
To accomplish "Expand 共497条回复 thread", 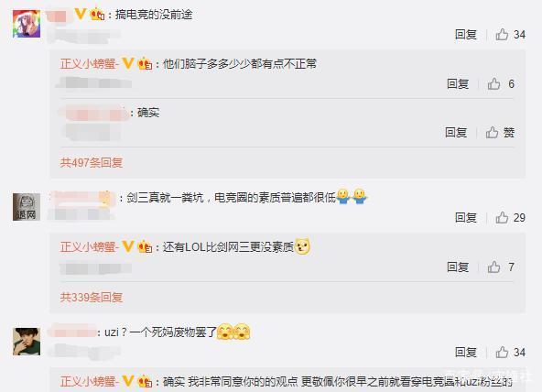I will (92, 162).
